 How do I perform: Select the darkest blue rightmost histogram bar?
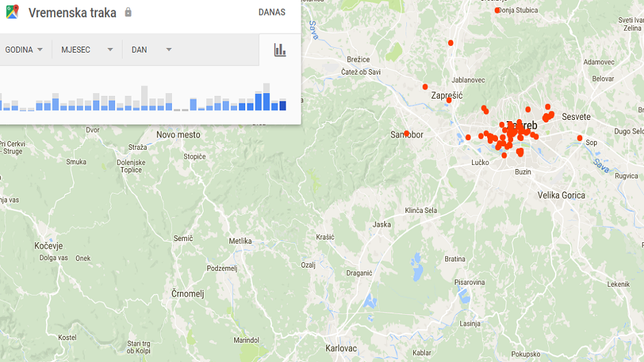pos(282,105)
